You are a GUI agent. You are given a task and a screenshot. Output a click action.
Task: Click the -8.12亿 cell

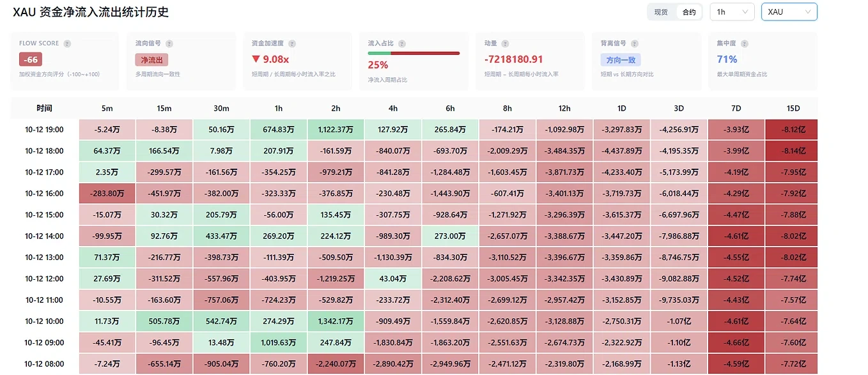793,130
